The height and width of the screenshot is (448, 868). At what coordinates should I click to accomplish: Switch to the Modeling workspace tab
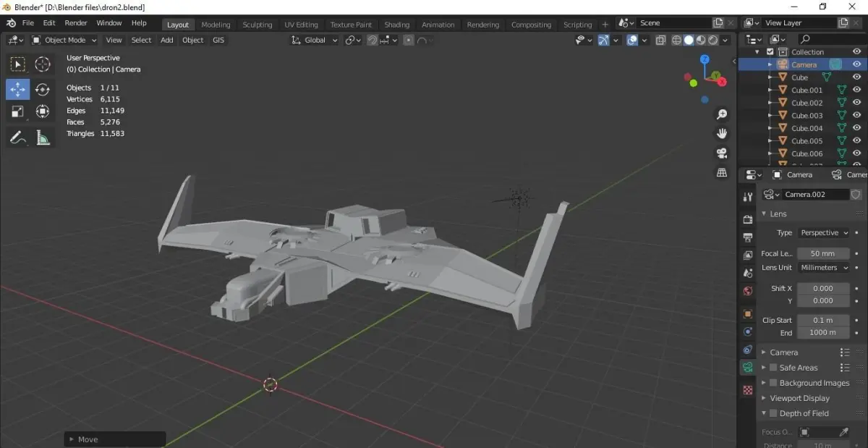pyautogui.click(x=216, y=25)
